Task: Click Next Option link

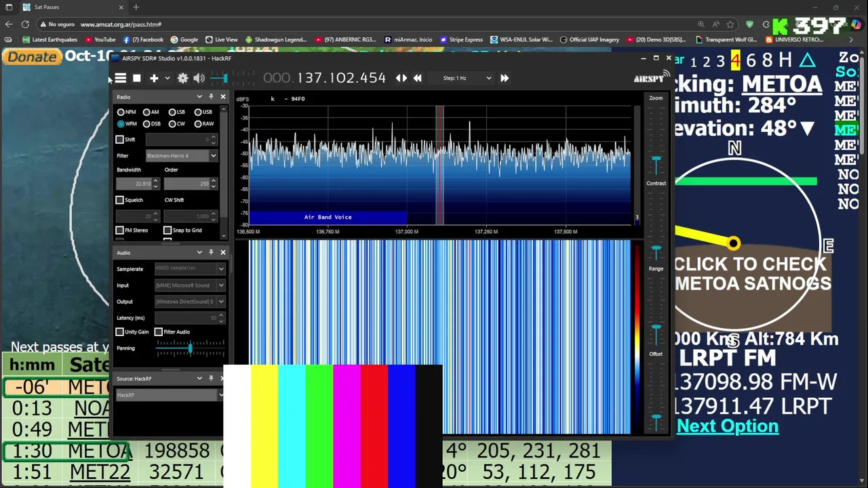Action: point(727,426)
